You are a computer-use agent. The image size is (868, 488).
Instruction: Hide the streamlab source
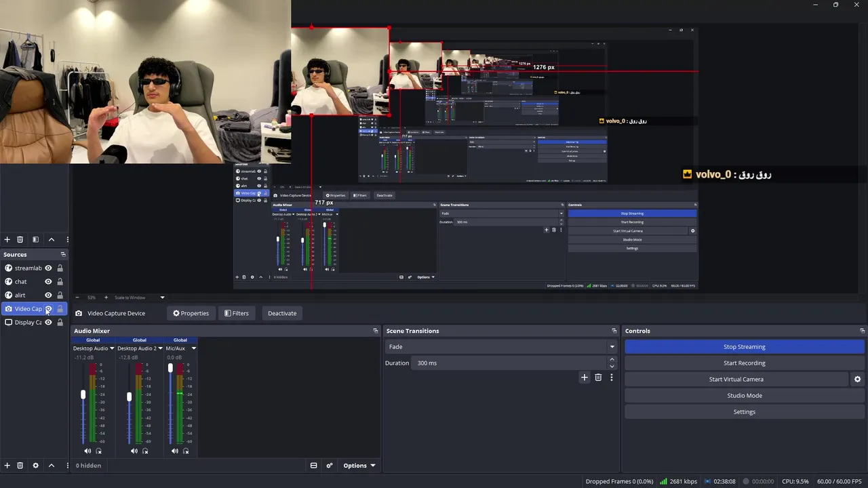pos(48,268)
